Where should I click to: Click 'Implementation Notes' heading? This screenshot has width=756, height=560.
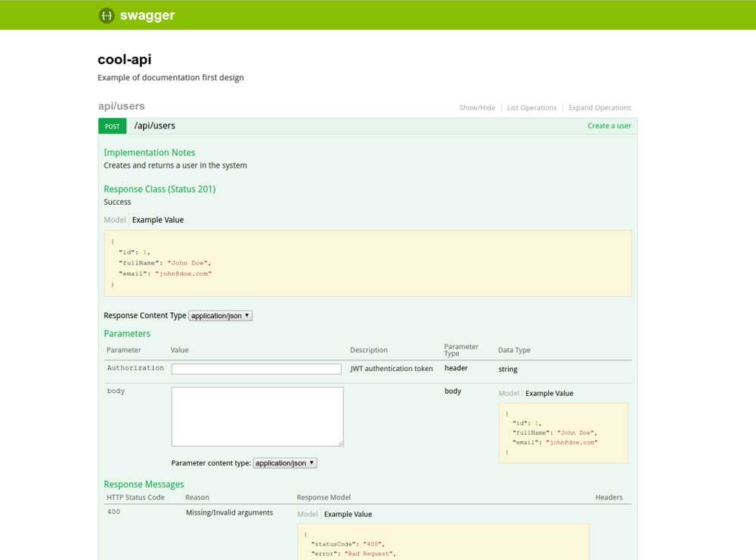[x=150, y=153]
